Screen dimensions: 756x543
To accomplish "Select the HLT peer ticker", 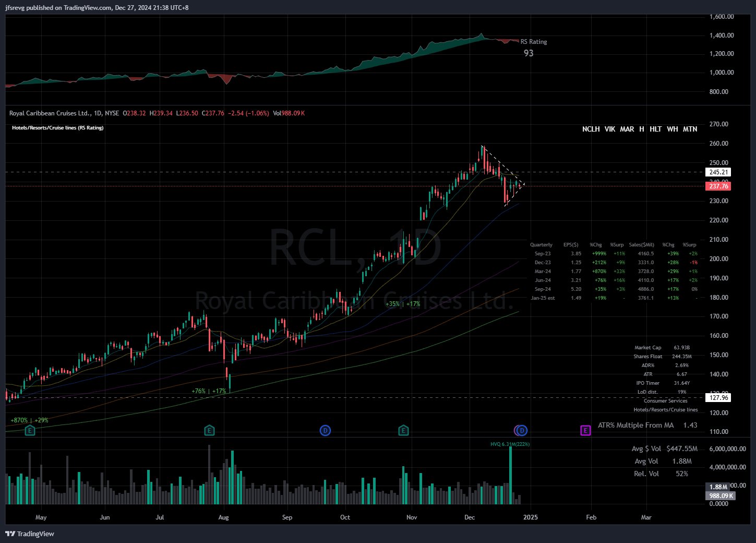I will 656,129.
